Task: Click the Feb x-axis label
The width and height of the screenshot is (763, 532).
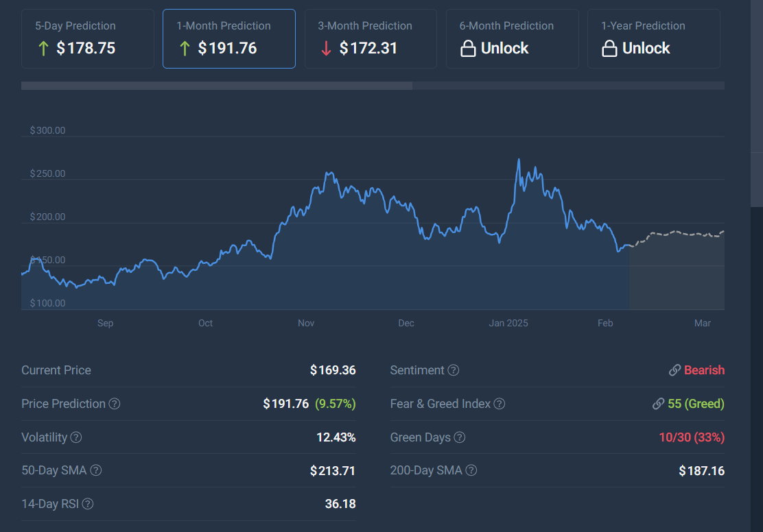Action: 605,323
